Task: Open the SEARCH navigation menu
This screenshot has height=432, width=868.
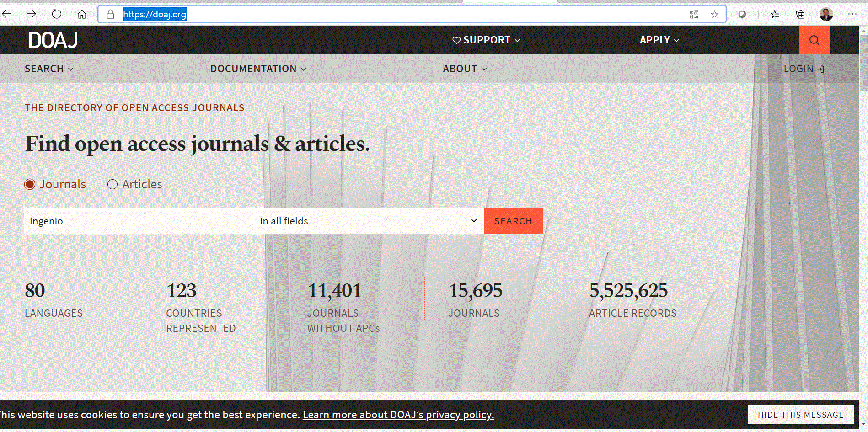Action: (44, 69)
